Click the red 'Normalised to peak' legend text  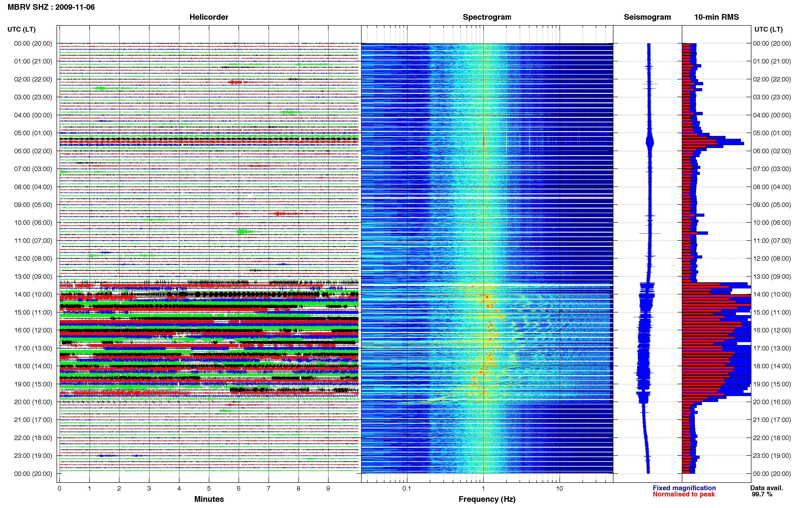pyautogui.click(x=684, y=494)
